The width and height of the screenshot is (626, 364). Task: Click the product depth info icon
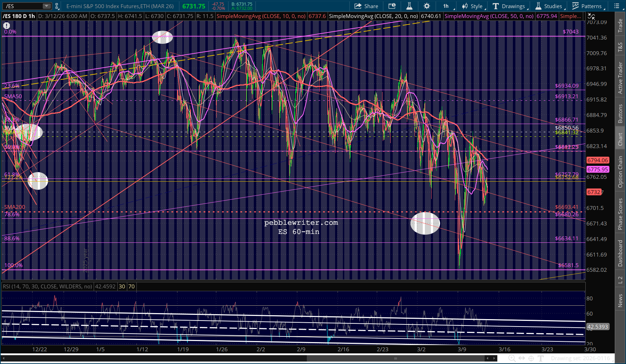coord(392,6)
